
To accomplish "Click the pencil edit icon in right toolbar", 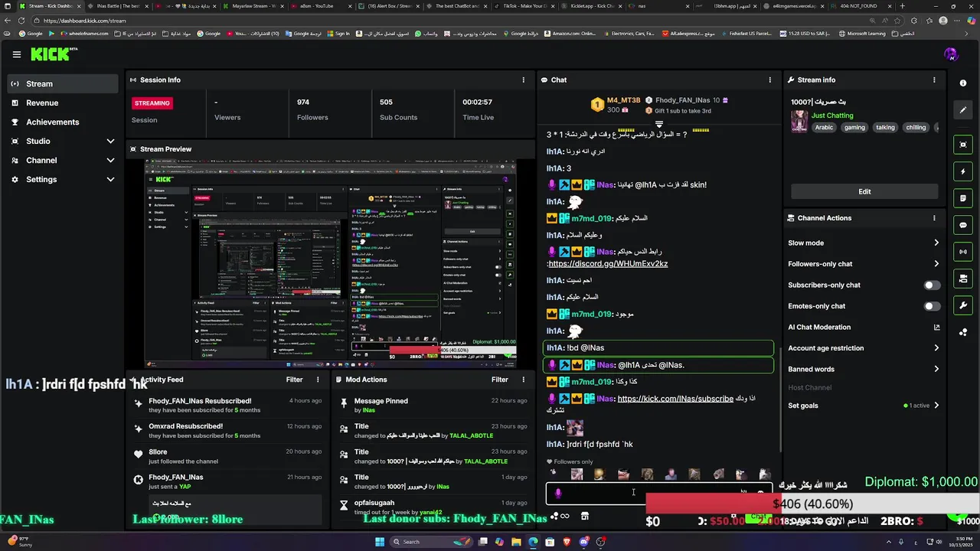I will [963, 109].
